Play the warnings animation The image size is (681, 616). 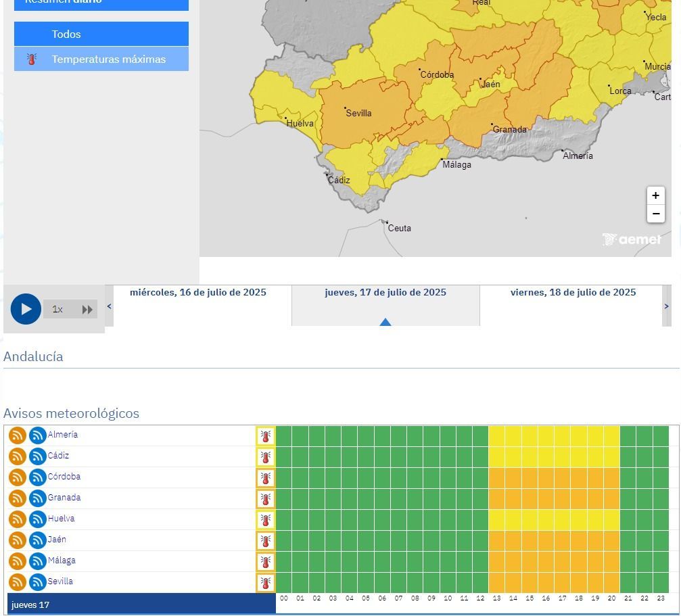coord(26,309)
